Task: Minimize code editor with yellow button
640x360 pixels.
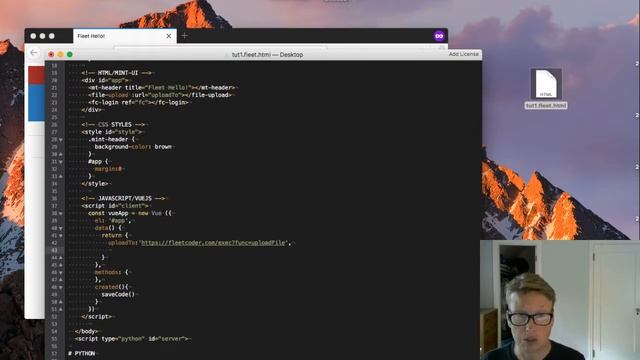Action: [x=60, y=54]
